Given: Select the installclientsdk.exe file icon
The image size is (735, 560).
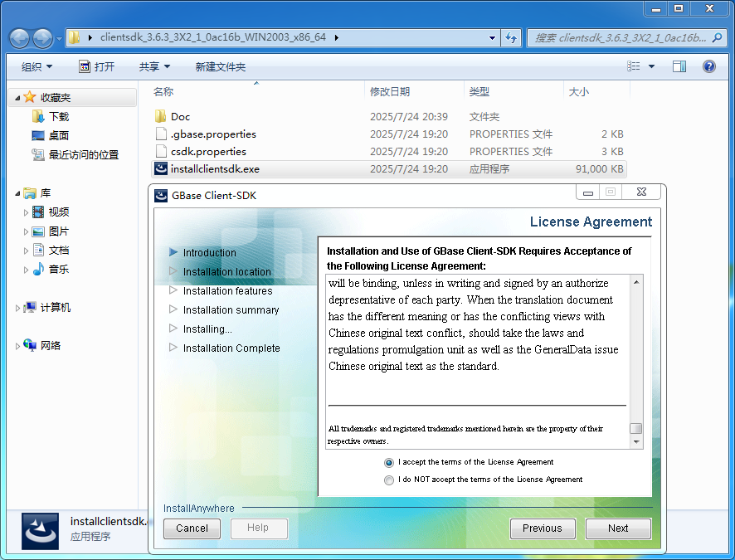Looking at the screenshot, I should click(162, 168).
